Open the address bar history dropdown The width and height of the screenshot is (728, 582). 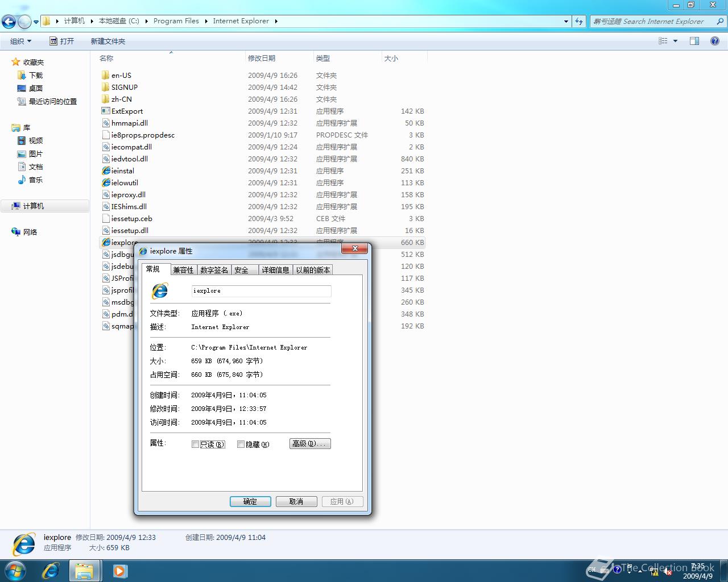(x=566, y=21)
